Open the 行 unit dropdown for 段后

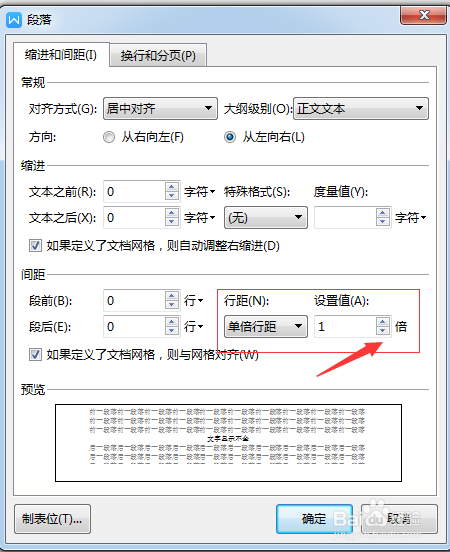[x=193, y=327]
